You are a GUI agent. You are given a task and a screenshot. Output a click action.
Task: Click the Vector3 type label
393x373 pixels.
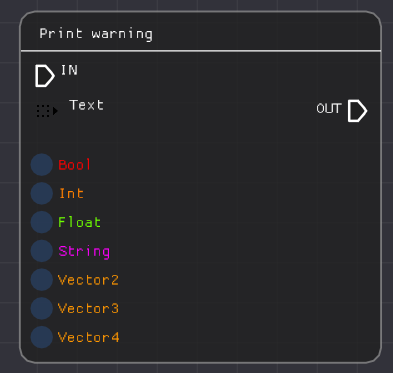[88, 308]
